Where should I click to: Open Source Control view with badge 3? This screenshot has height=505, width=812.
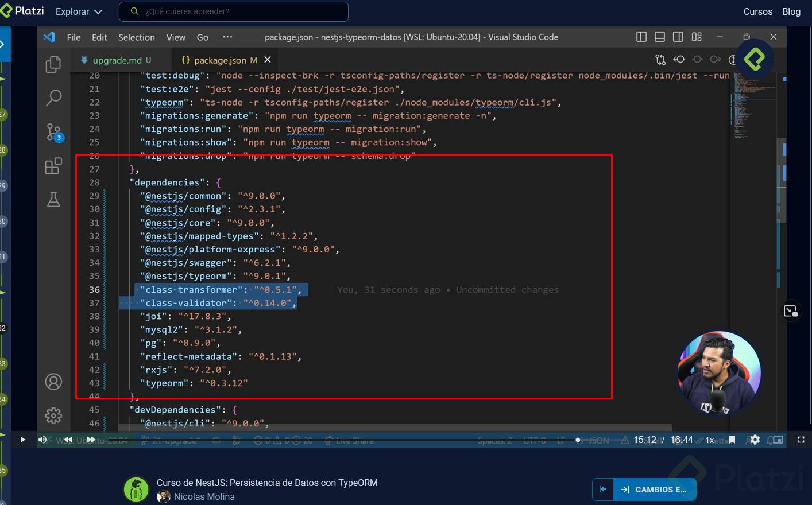(54, 133)
